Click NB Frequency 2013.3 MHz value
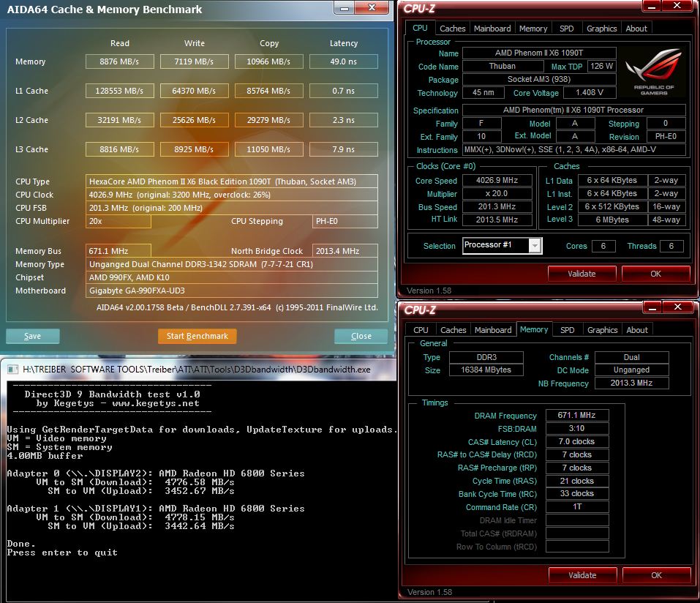 pos(632,383)
